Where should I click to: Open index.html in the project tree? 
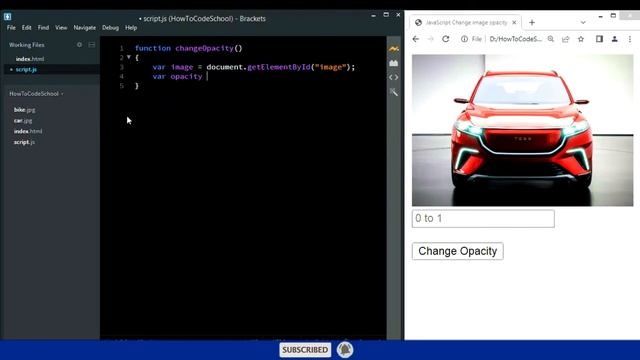click(x=28, y=131)
